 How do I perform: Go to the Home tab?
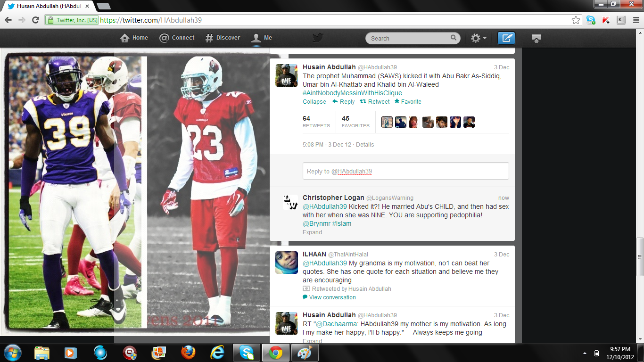click(134, 38)
